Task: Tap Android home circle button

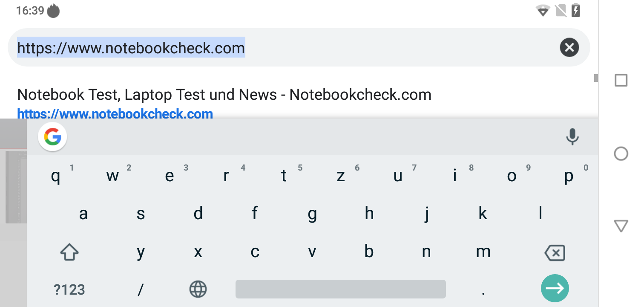Action: click(x=621, y=153)
